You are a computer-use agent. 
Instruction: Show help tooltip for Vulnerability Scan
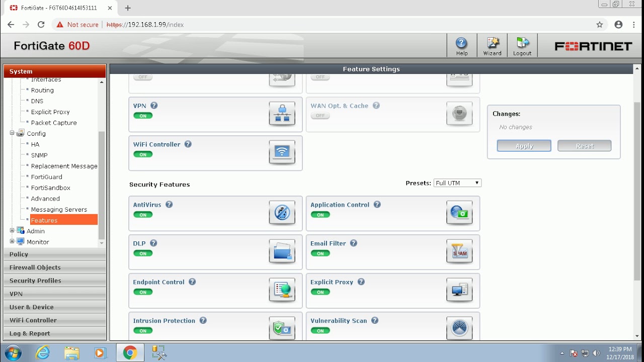[375, 321]
